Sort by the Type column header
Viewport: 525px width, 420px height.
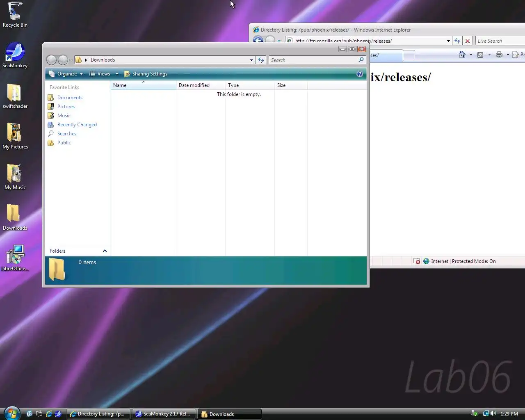(x=250, y=85)
